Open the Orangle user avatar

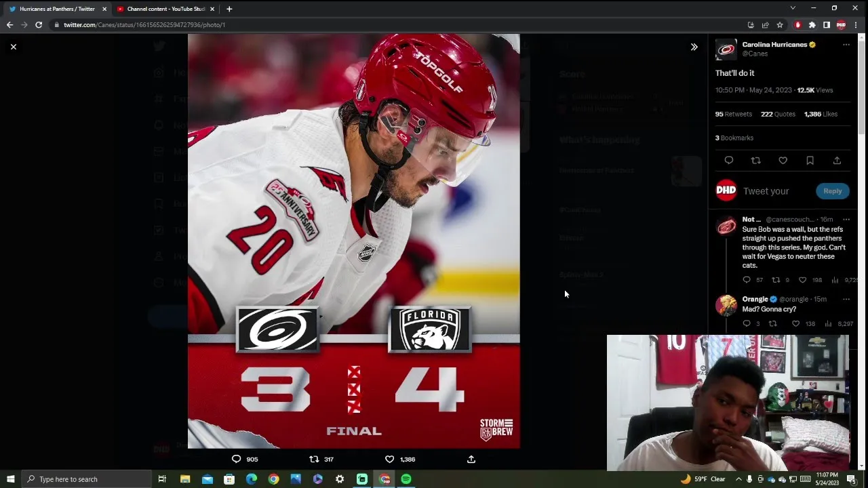[726, 306]
